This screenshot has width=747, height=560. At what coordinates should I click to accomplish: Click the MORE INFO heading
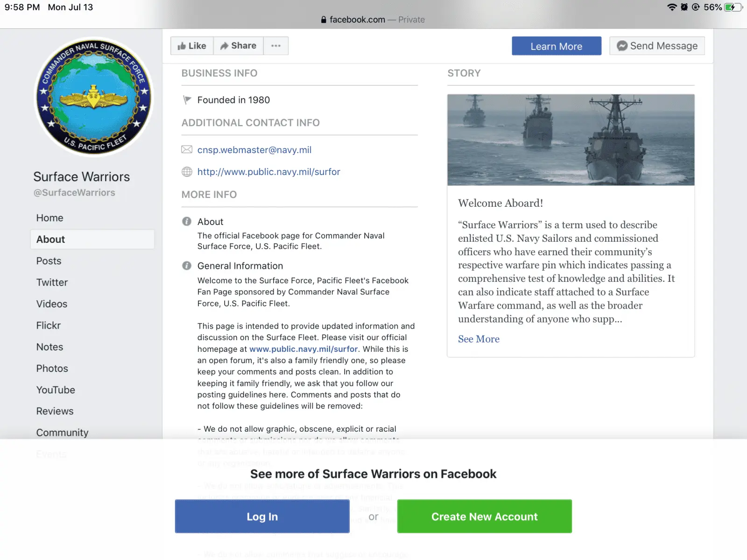pos(209,195)
